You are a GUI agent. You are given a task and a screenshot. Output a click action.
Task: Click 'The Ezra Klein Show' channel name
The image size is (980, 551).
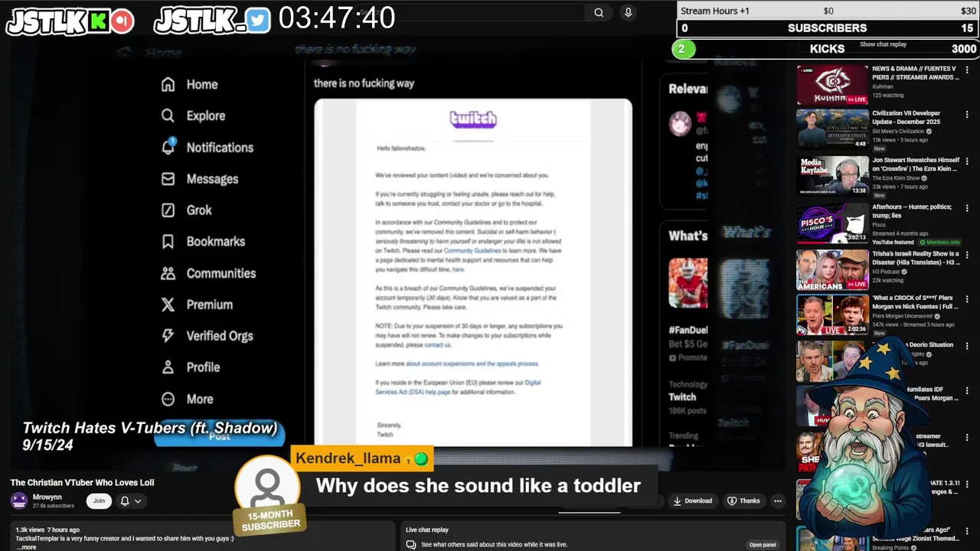pyautogui.click(x=895, y=178)
